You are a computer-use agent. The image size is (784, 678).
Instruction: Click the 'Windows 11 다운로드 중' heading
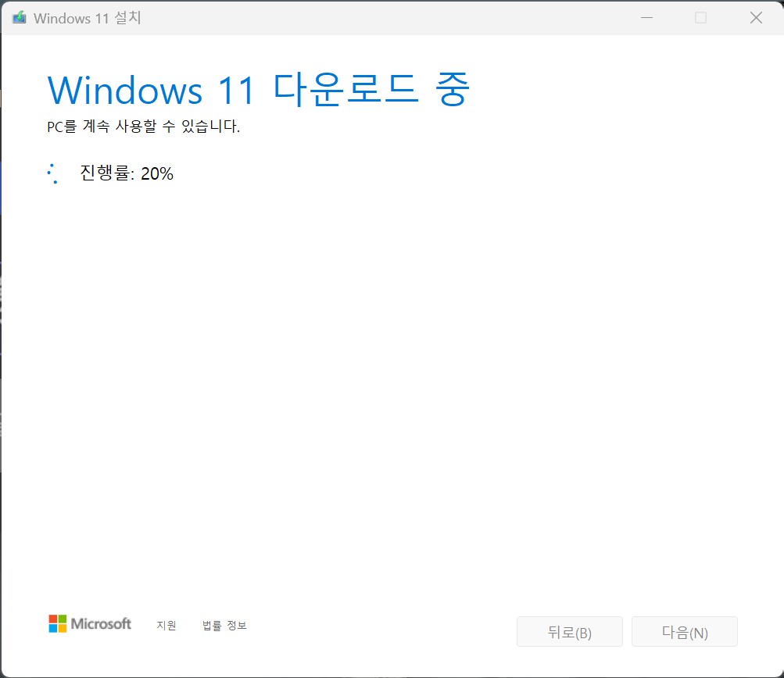(259, 90)
